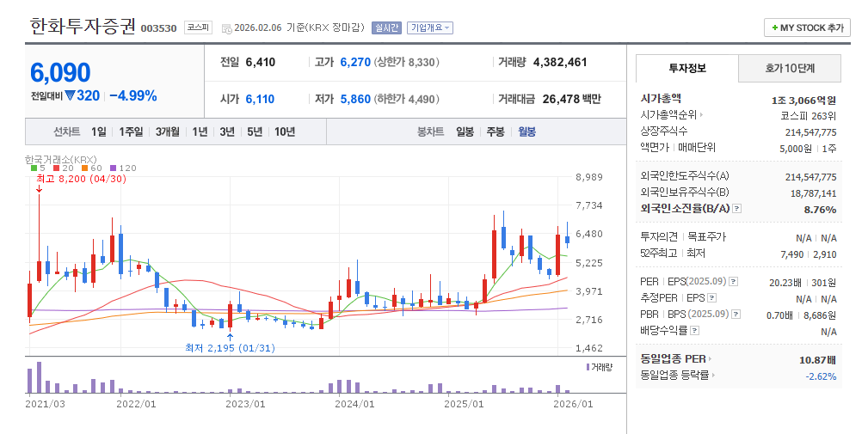Click the 시가총액 value 1조 3,066억원
Viewport: 868px width, 434px height.
click(803, 100)
